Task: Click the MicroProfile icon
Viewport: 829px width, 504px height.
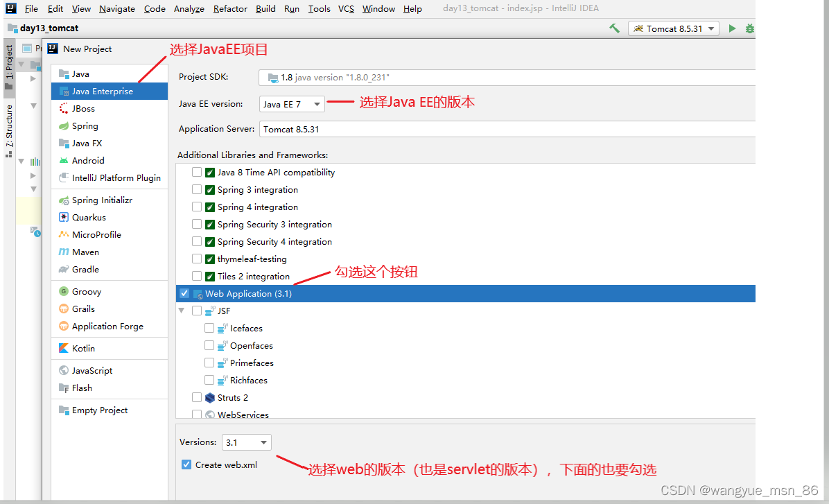Action: tap(64, 234)
